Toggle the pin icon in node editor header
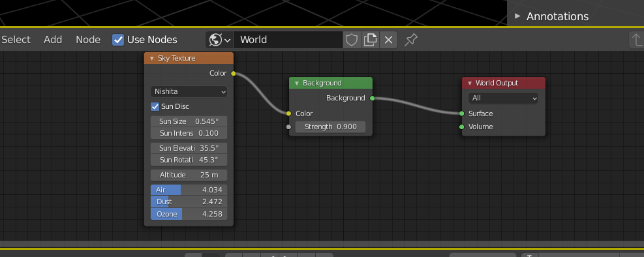Screen dimensions: 644x257 coord(410,40)
